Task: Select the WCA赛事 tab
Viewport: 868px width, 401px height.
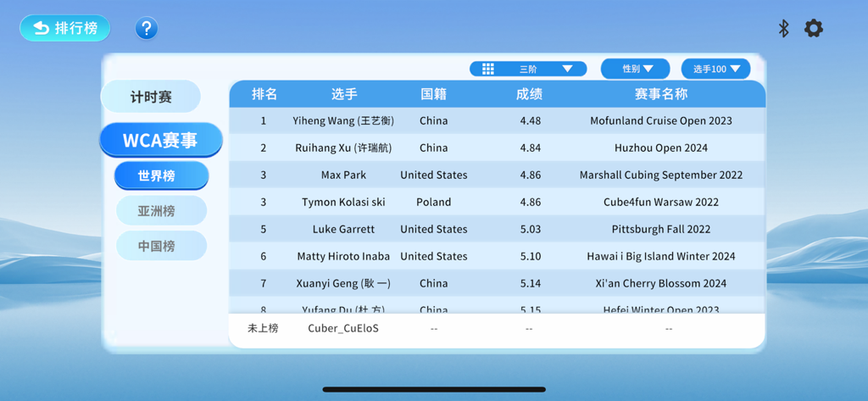Action: (x=160, y=140)
